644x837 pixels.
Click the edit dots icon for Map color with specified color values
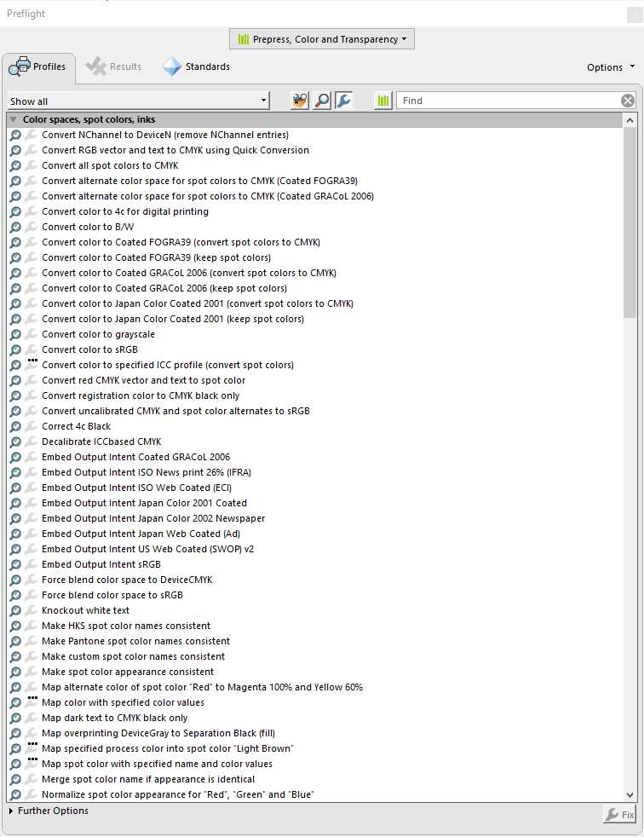tap(32, 699)
